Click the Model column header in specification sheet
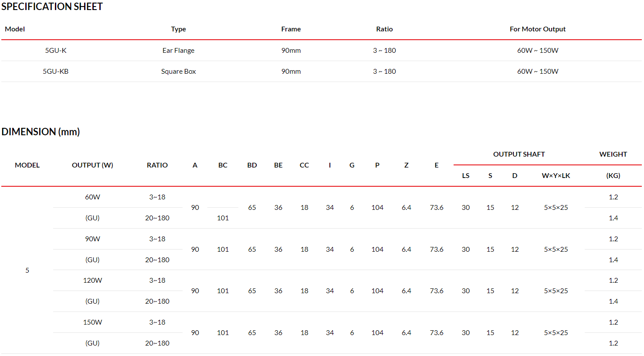 click(x=15, y=29)
